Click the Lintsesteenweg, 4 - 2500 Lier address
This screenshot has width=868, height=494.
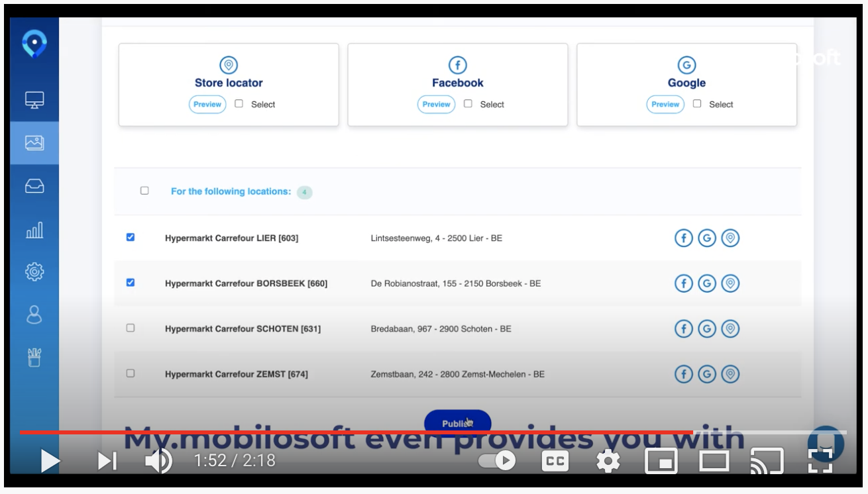click(437, 238)
